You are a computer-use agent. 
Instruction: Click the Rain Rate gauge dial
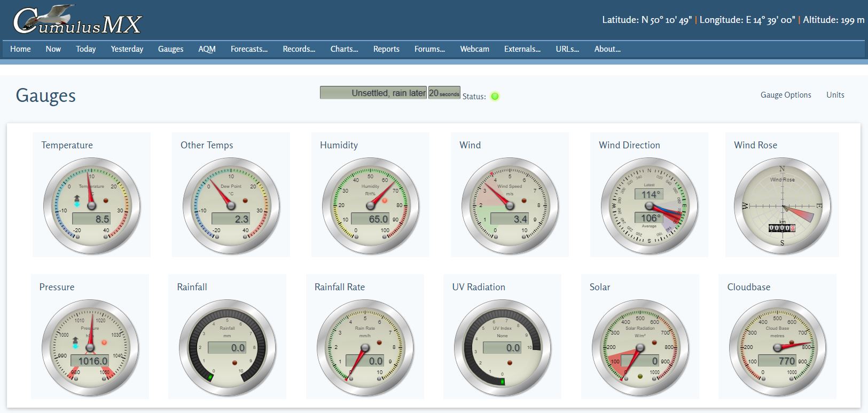365,347
